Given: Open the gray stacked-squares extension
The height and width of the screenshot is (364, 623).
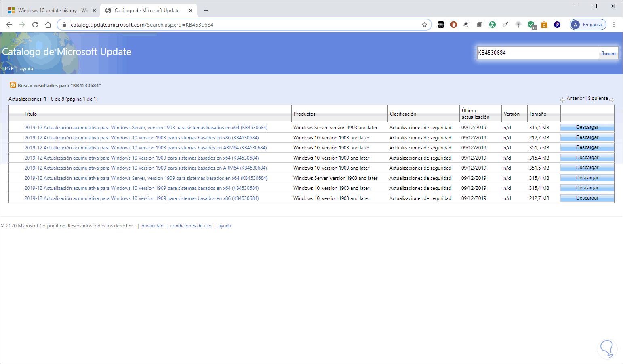Looking at the screenshot, I should click(x=480, y=25).
